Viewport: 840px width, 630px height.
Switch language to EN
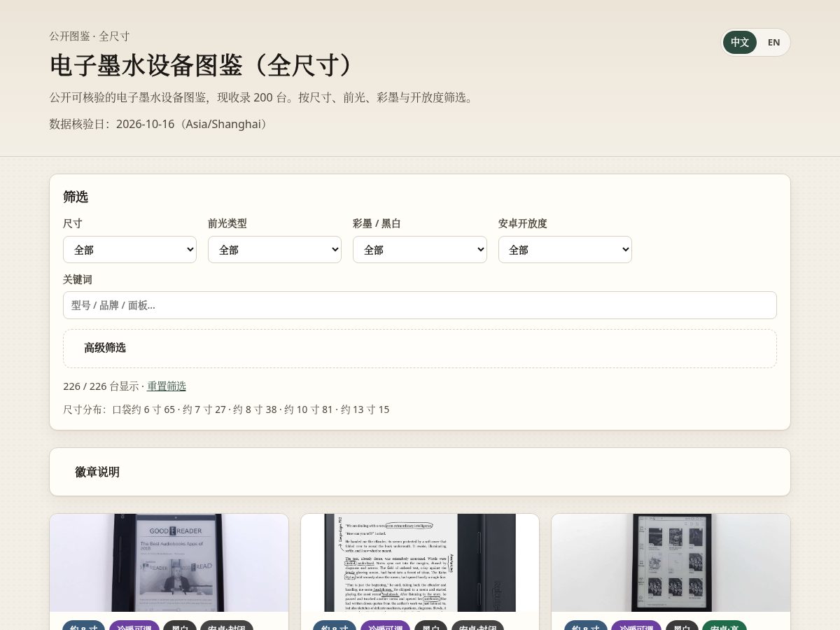point(773,42)
